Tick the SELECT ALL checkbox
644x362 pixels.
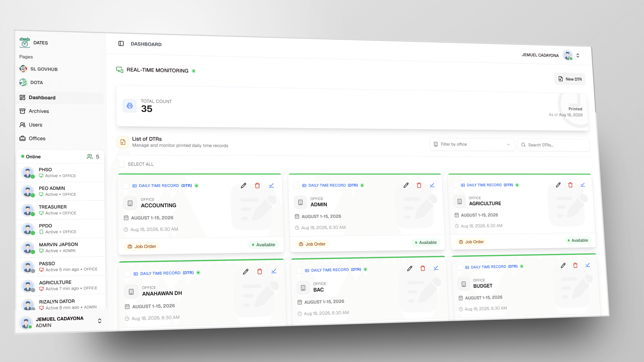click(x=122, y=164)
